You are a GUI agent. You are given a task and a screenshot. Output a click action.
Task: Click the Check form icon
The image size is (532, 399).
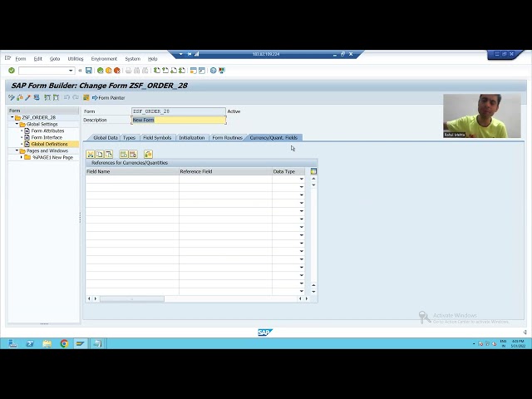point(20,98)
